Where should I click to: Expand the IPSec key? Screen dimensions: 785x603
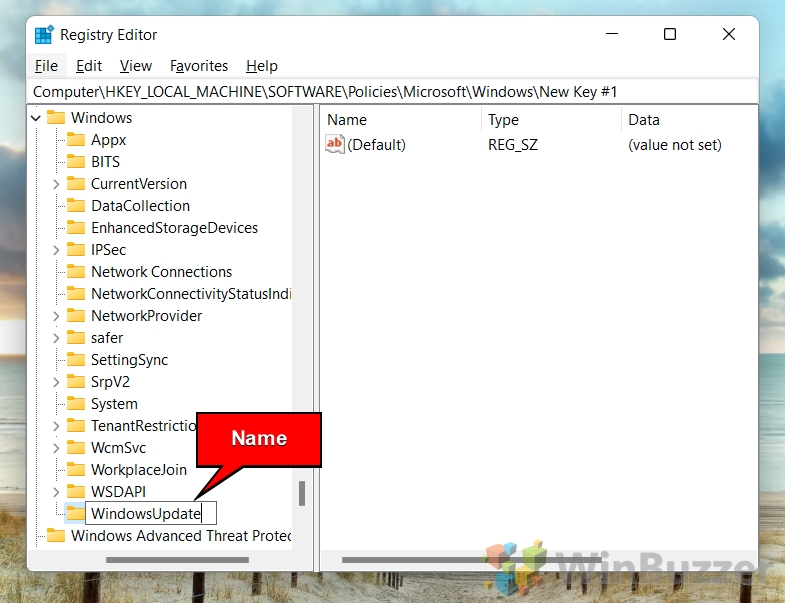tap(56, 250)
